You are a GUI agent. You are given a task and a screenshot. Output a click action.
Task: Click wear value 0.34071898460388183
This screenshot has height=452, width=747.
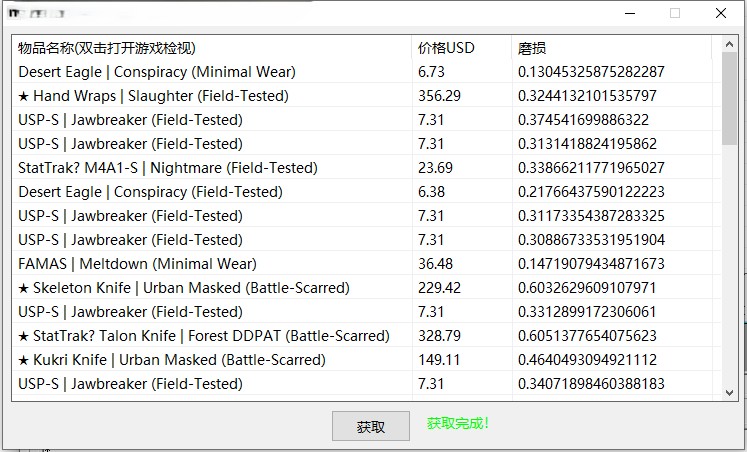coord(591,384)
